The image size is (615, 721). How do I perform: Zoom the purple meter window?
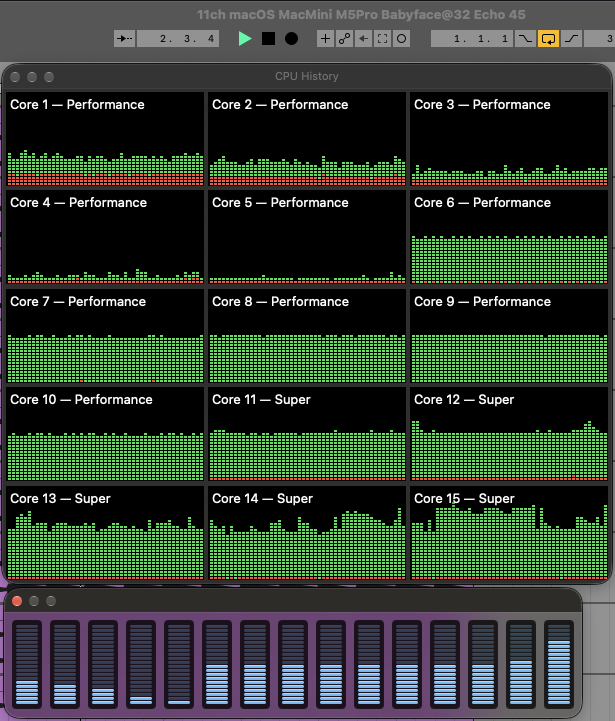coord(51,601)
